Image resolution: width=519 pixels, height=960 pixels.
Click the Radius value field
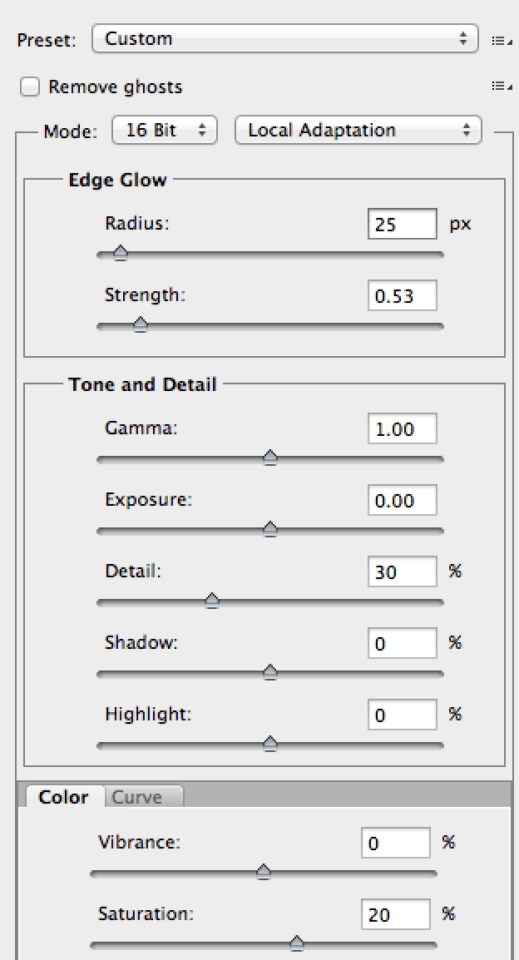tap(402, 224)
